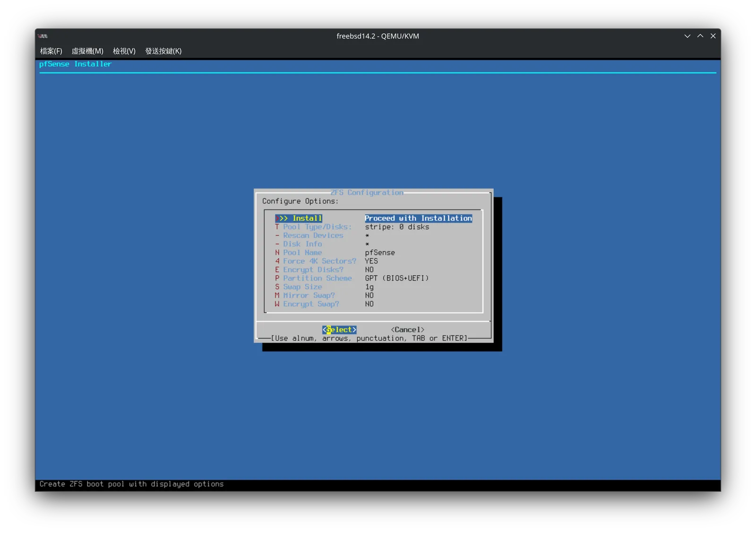Choose Pool Type/Disks option

tap(373, 227)
